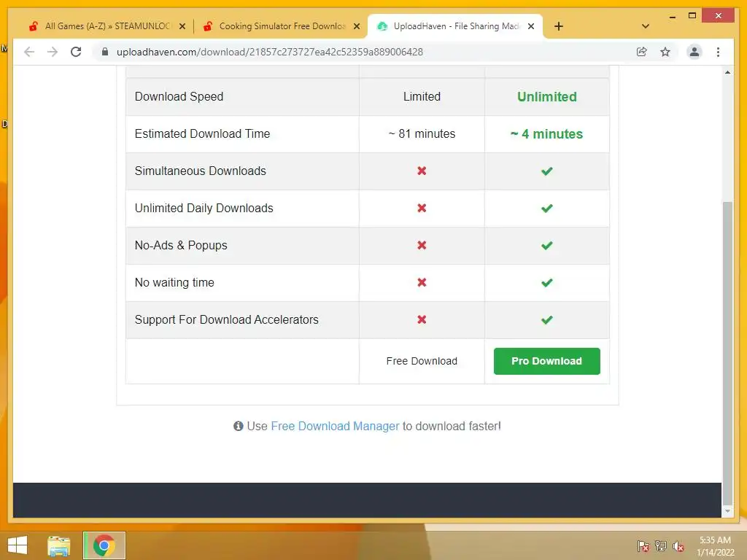Click the muted volume tray icon
Image resolution: width=747 pixels, height=560 pixels.
click(678, 546)
